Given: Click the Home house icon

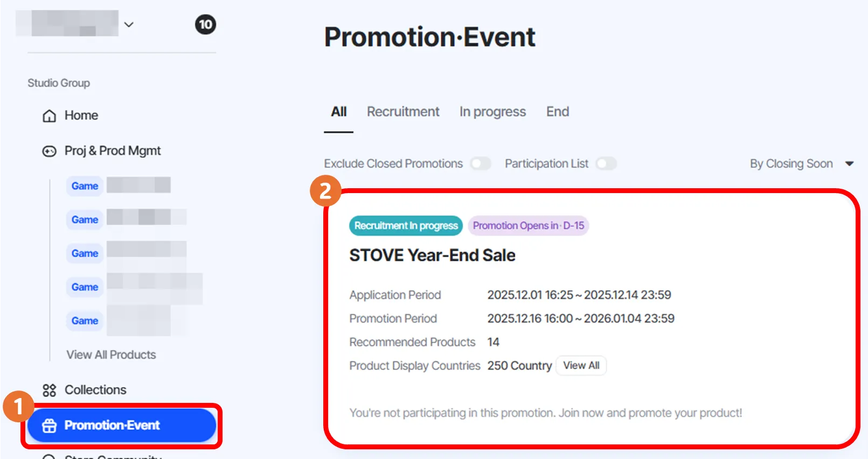Looking at the screenshot, I should (x=49, y=116).
